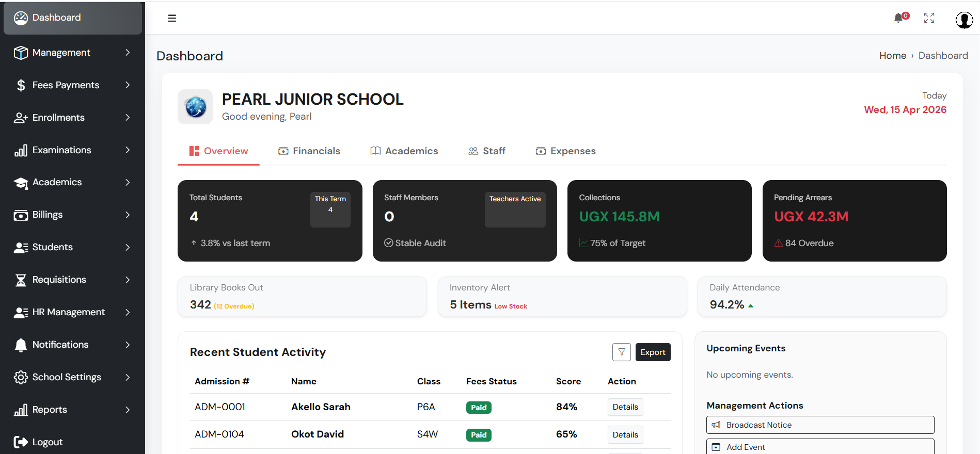This screenshot has width=980, height=454.
Task: Switch to the Staff tab
Action: pyautogui.click(x=487, y=151)
